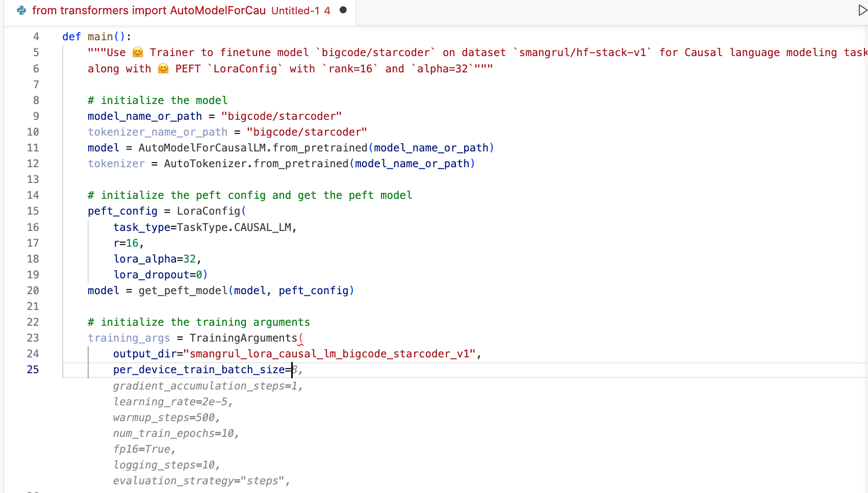Viewport: 868px width, 493px height.
Task: Click get_peft_model on line 20
Action: pyautogui.click(x=183, y=291)
